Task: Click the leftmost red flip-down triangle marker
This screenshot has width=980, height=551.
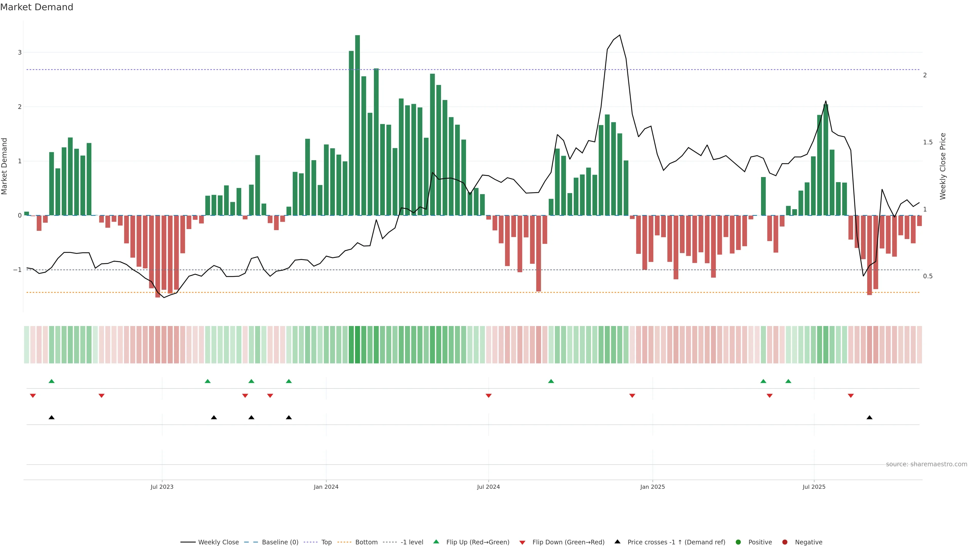Action: click(33, 396)
